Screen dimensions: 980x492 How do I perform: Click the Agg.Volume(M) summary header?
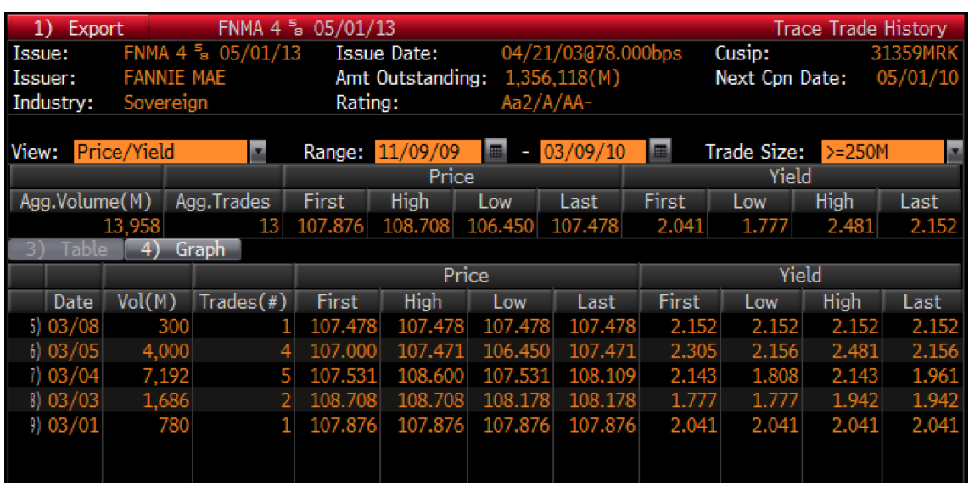[x=86, y=201]
